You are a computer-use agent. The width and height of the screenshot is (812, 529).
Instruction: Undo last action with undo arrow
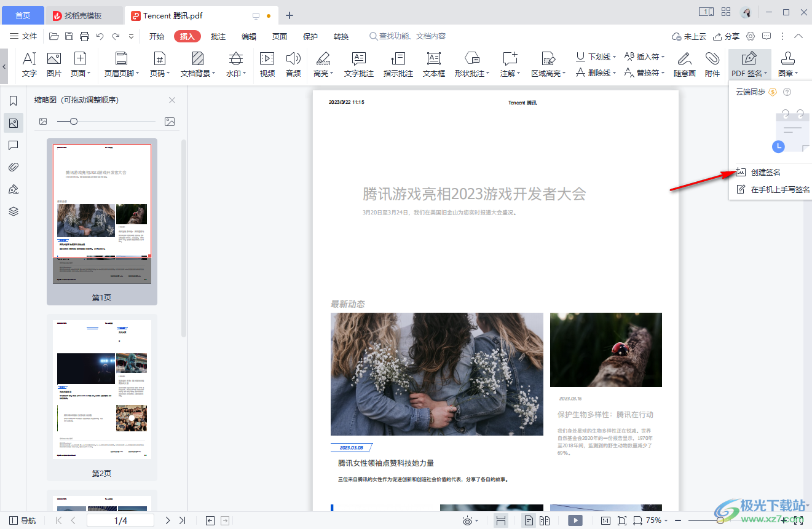click(100, 36)
